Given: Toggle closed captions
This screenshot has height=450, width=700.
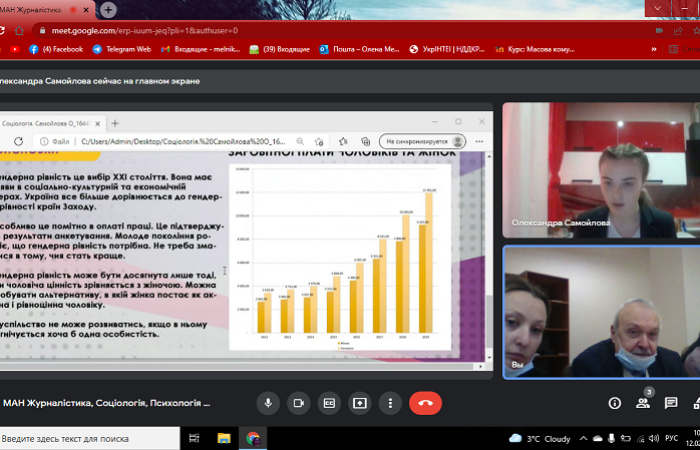Looking at the screenshot, I should [x=329, y=403].
